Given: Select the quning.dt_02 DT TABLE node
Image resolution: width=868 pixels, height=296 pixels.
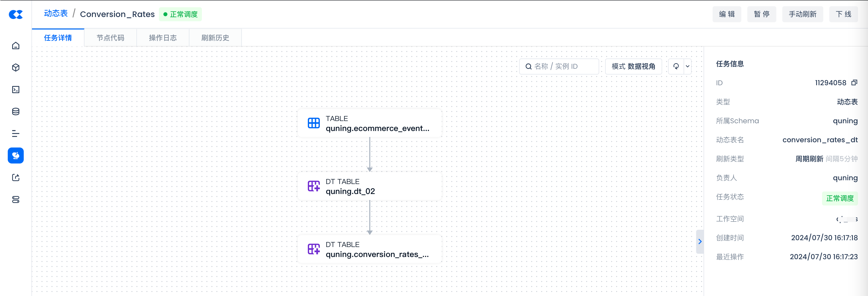Looking at the screenshot, I should pos(369,186).
